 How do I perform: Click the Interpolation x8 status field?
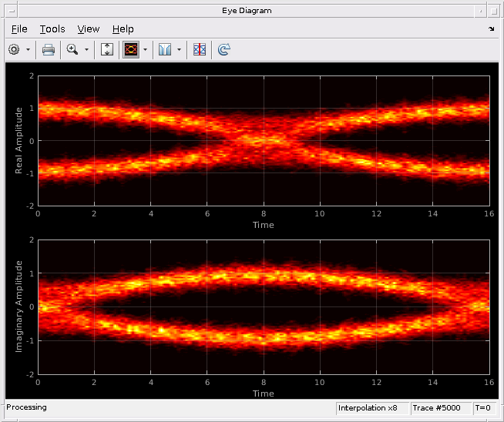click(x=372, y=408)
